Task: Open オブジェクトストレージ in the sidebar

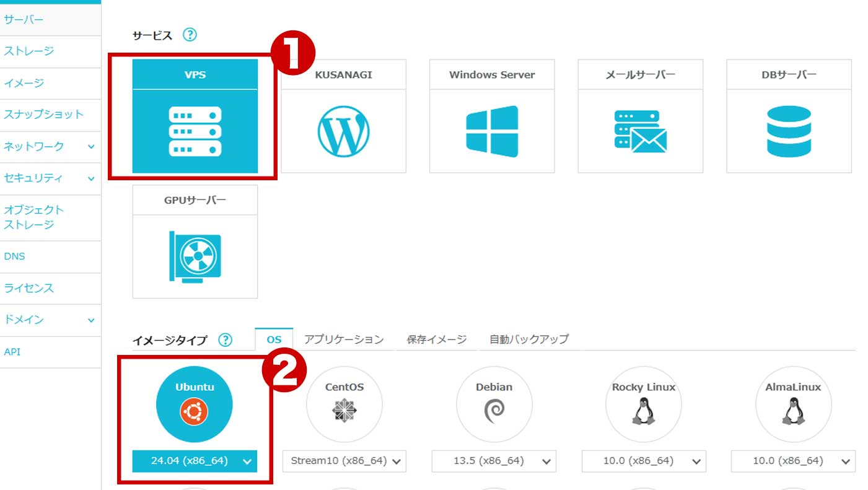Action: click(x=50, y=217)
